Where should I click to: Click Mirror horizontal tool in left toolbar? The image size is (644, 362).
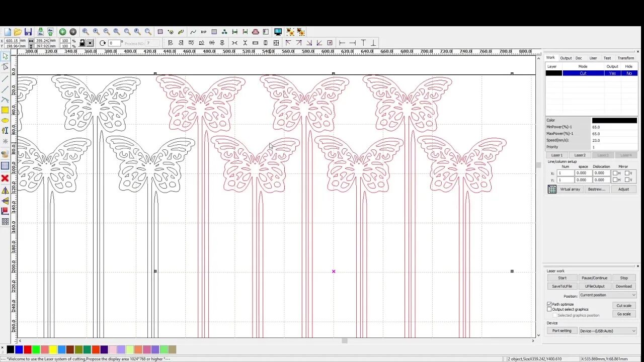coord(5,191)
